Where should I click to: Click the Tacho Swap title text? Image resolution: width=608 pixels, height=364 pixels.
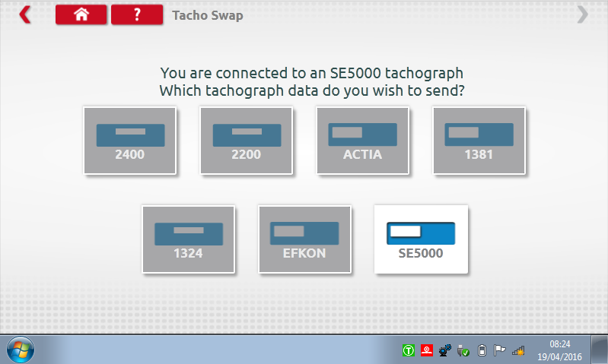[x=208, y=15]
